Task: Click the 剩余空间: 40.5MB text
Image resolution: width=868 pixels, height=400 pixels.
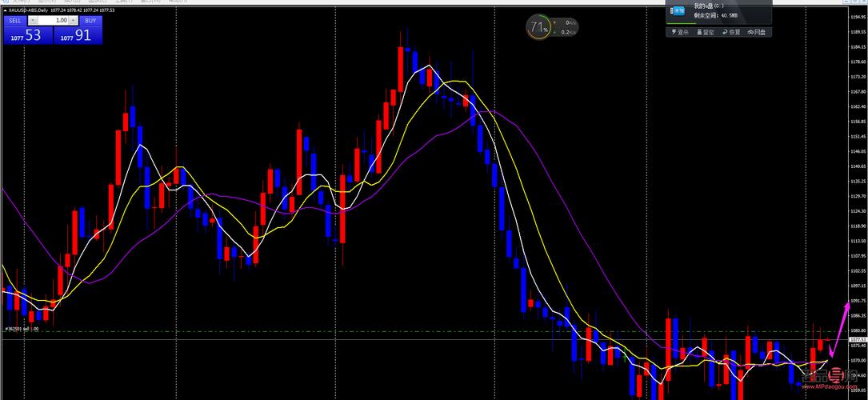Action: (x=716, y=15)
